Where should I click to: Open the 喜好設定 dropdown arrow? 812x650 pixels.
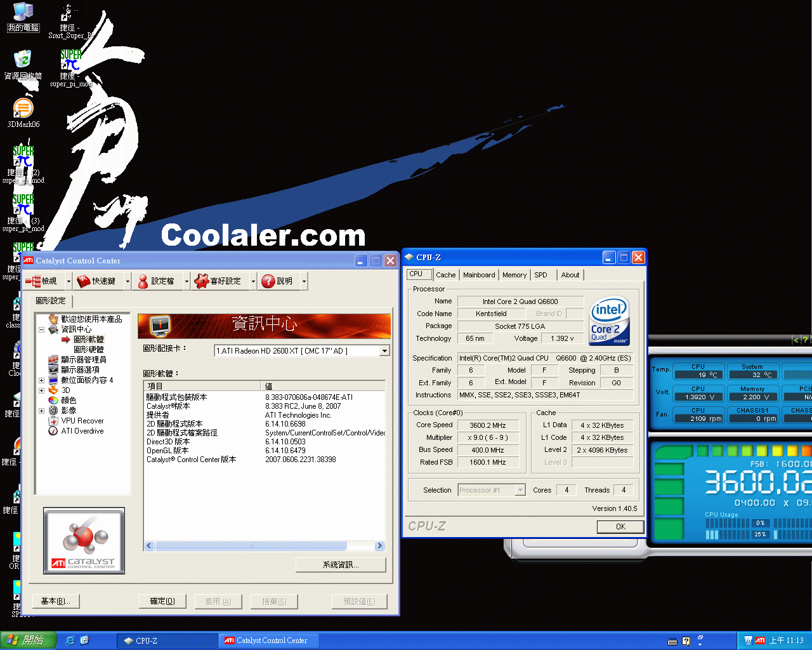pyautogui.click(x=253, y=281)
